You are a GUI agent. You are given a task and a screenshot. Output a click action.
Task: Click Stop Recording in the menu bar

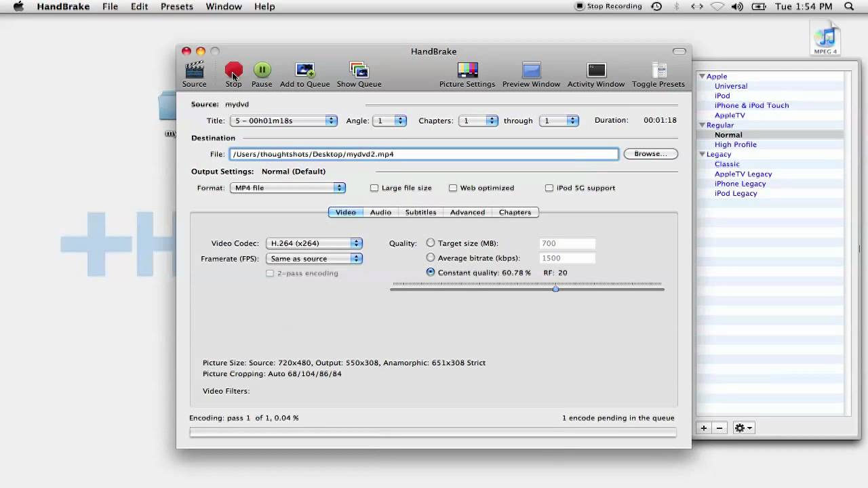608,6
